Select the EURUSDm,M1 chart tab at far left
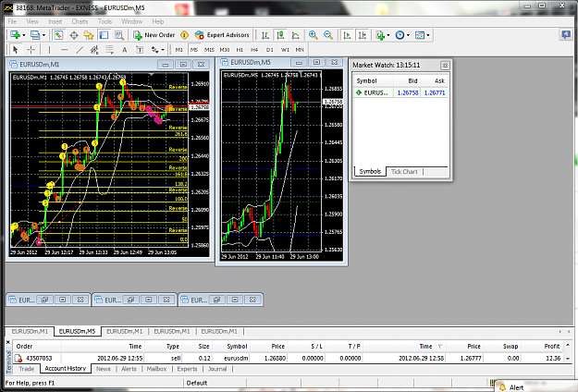The height and width of the screenshot is (392, 578). (x=30, y=331)
